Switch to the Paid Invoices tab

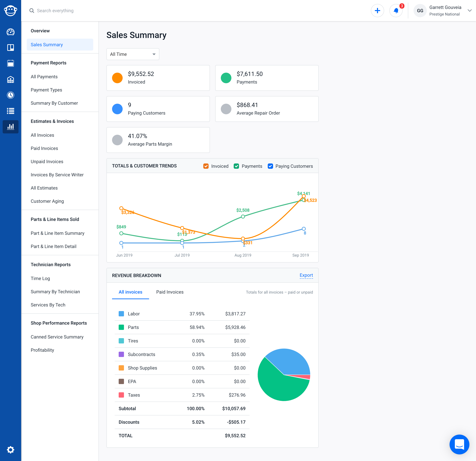pyautogui.click(x=170, y=292)
